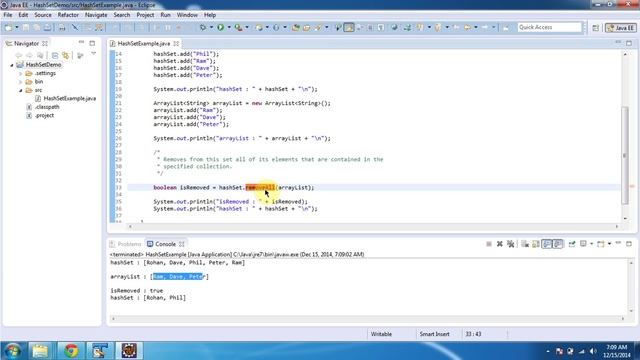Open the Run button dropdown arrow
Image resolution: width=640 pixels, height=360 pixels.
tap(229, 27)
